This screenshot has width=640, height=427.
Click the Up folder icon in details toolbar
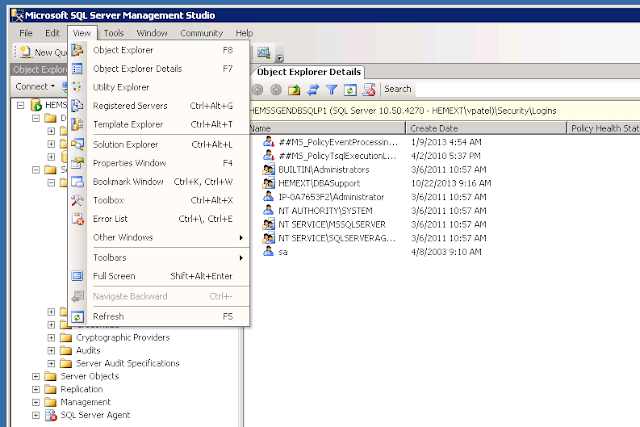coord(294,89)
